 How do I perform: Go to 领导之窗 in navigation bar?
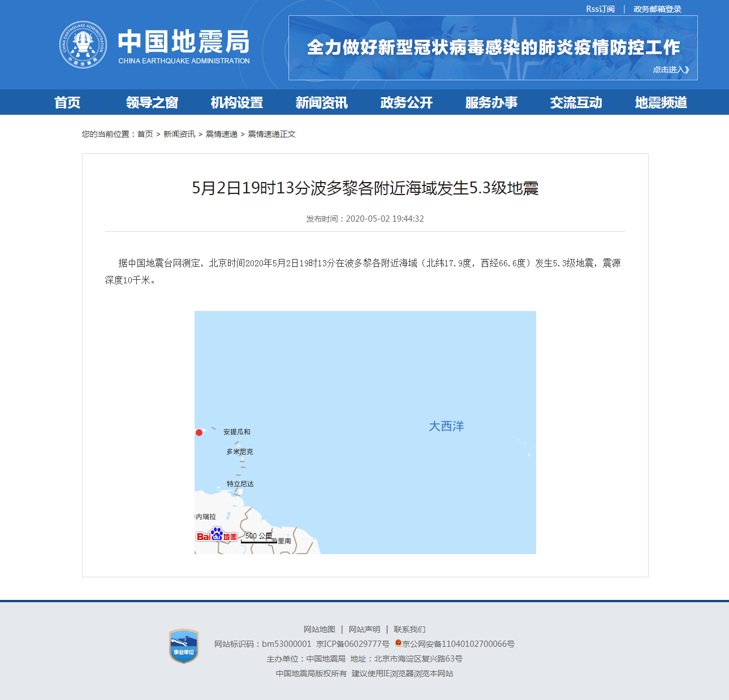[x=152, y=102]
